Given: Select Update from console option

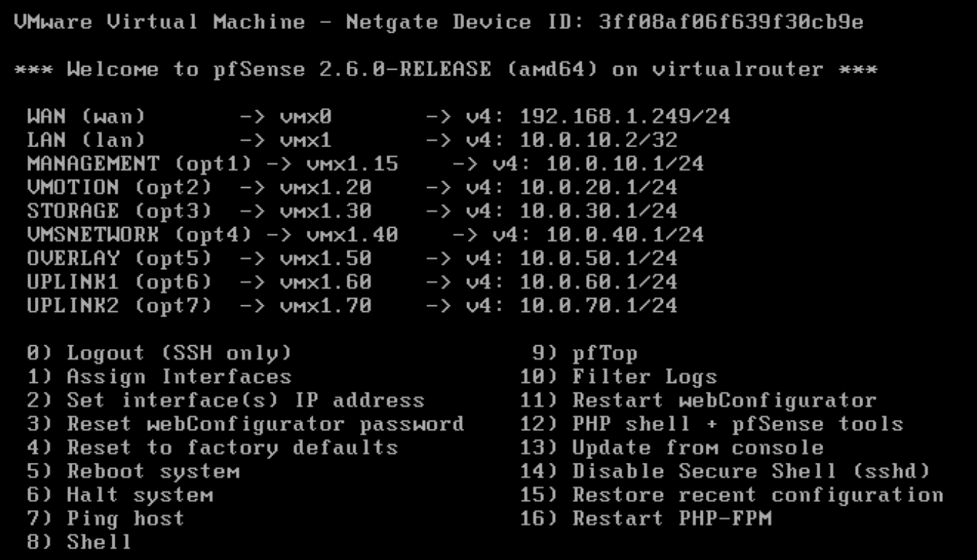Looking at the screenshot, I should click(x=672, y=448).
